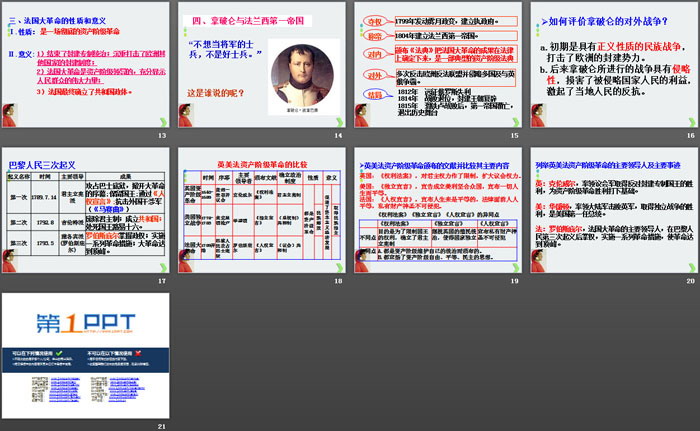This screenshot has height=431, width=700.
Task: Click heading 三、法国大革命的性质和意义 on slide 13
Action: (x=57, y=21)
